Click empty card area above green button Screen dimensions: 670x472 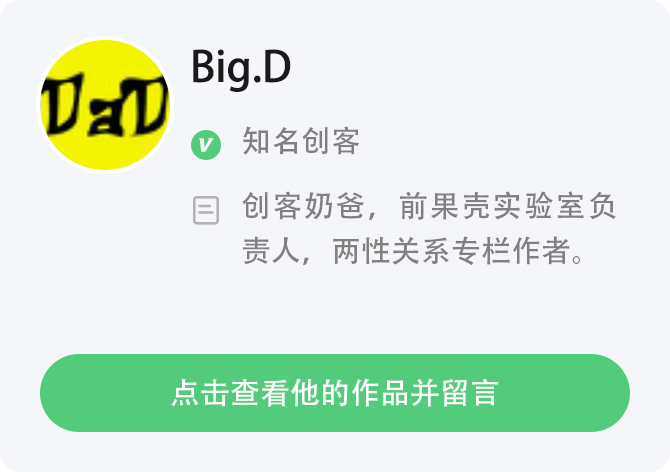(335, 312)
